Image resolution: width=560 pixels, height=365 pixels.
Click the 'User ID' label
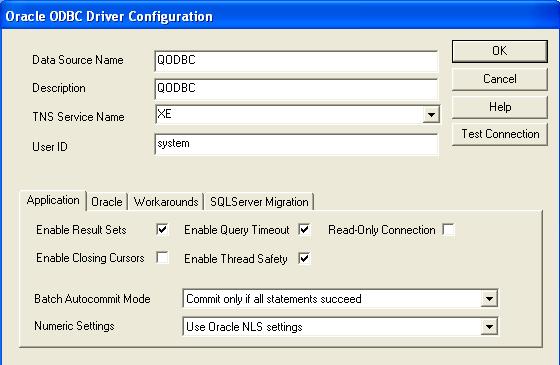[50, 147]
